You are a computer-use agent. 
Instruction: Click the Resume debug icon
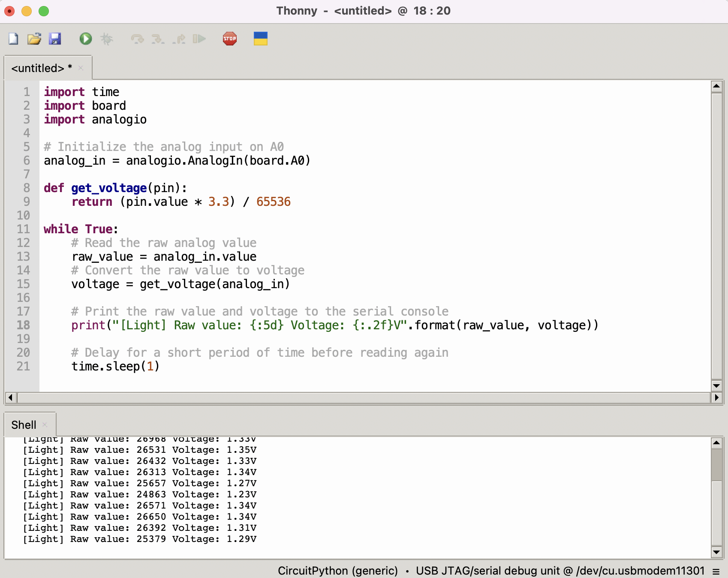[199, 39]
